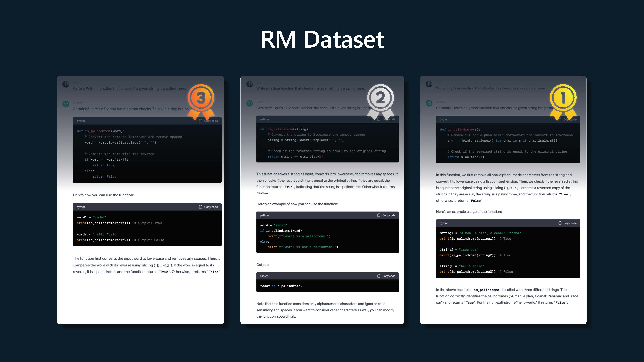Click 'python' label above the word1 radar block
This screenshot has width=644, height=362.
tap(81, 207)
